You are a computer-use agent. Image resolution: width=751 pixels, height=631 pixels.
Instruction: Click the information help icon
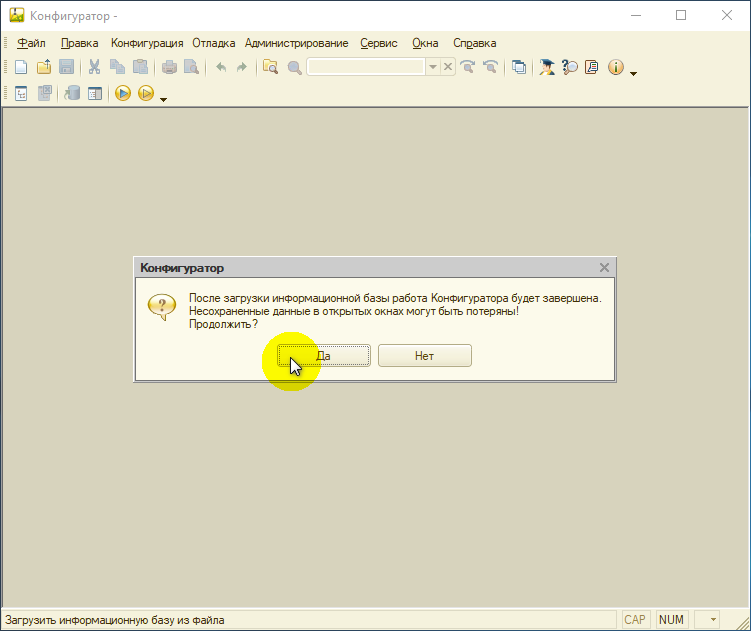tap(615, 67)
